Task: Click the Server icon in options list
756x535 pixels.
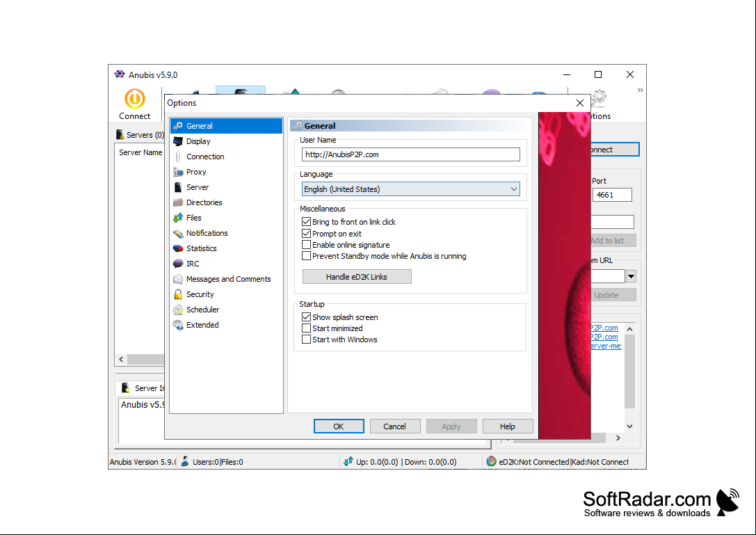Action: point(178,187)
